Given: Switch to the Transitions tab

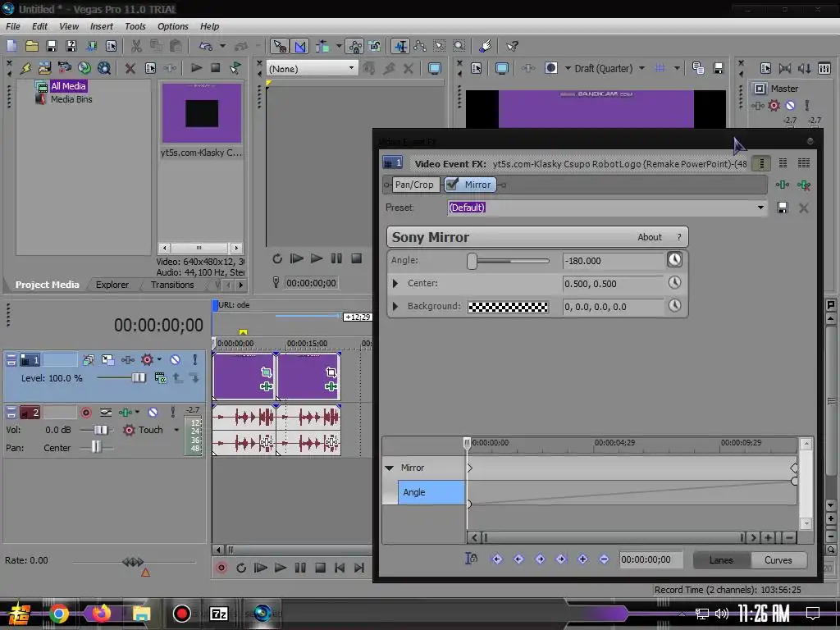Looking at the screenshot, I should click(172, 285).
